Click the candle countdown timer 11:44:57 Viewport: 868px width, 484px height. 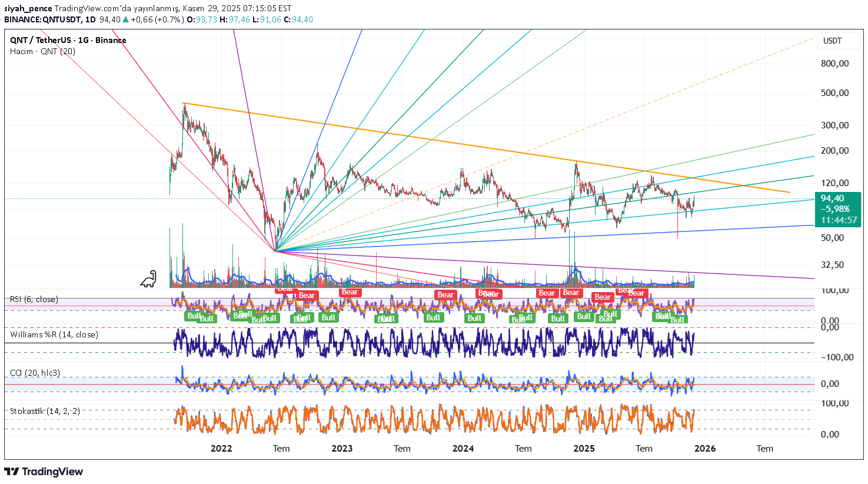[x=838, y=220]
